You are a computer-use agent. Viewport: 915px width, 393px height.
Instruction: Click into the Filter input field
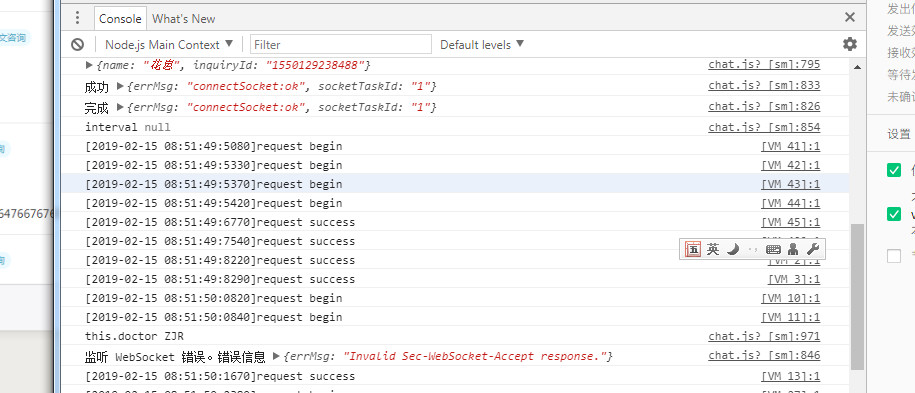tap(341, 44)
